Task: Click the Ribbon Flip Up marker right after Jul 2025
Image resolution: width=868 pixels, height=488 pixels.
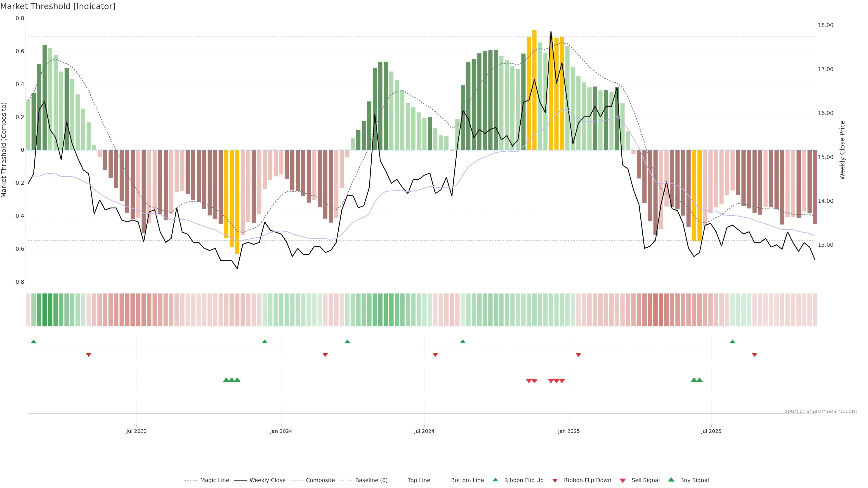Action: coord(732,342)
